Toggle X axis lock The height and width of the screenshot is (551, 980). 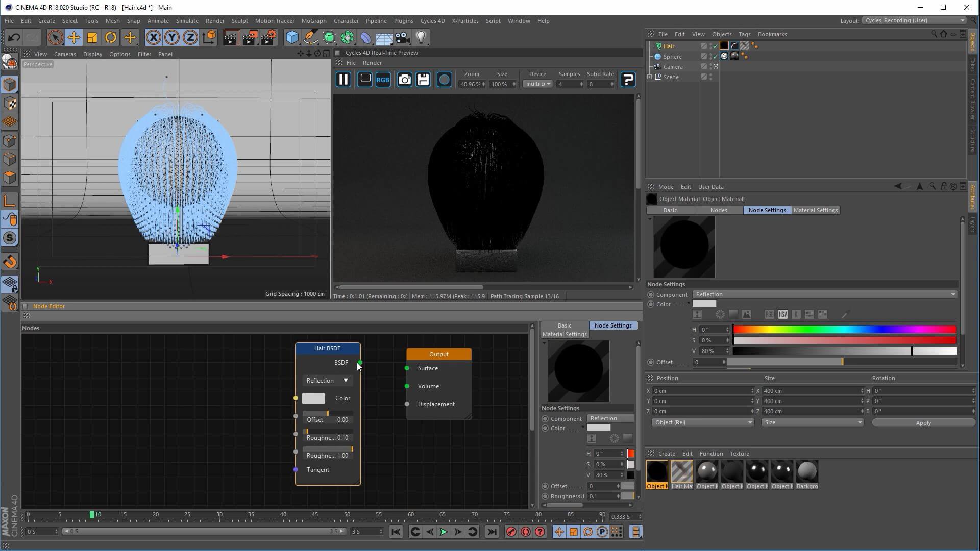(x=153, y=37)
